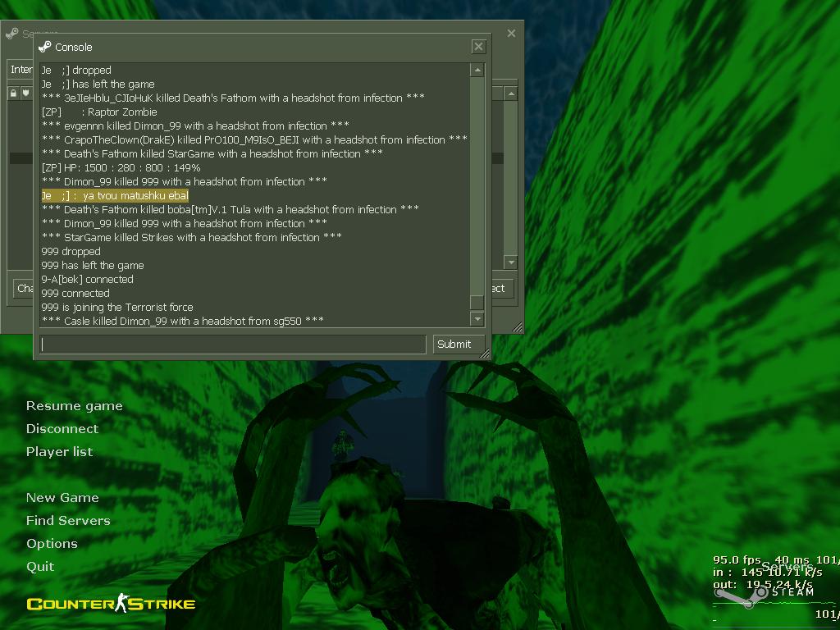The width and height of the screenshot is (840, 630).
Task: Open the Player list
Action: (x=59, y=452)
